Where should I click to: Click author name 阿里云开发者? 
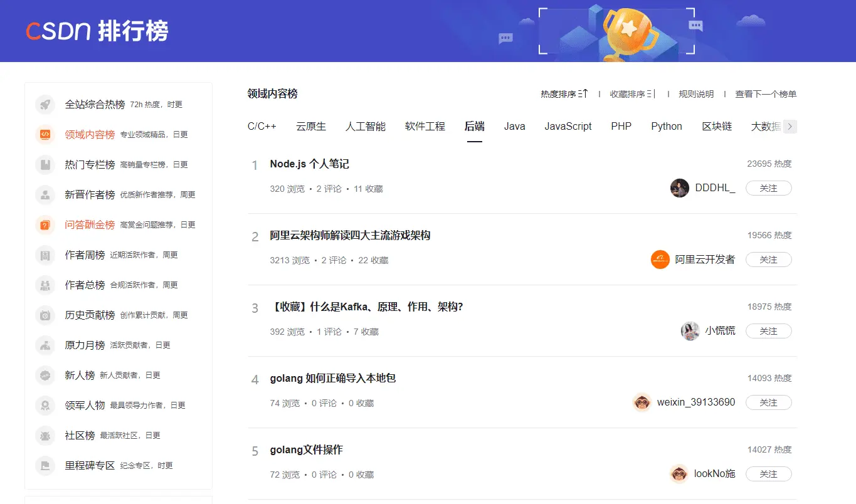[x=705, y=260]
